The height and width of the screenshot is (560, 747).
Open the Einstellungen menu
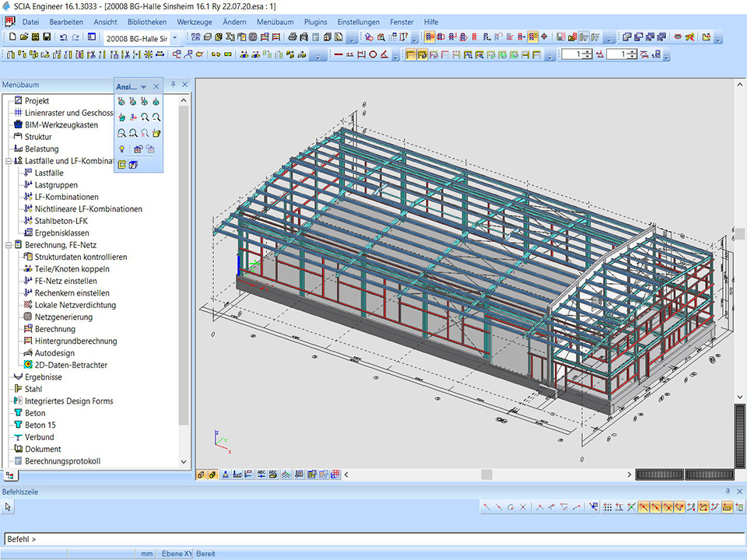pyautogui.click(x=358, y=23)
